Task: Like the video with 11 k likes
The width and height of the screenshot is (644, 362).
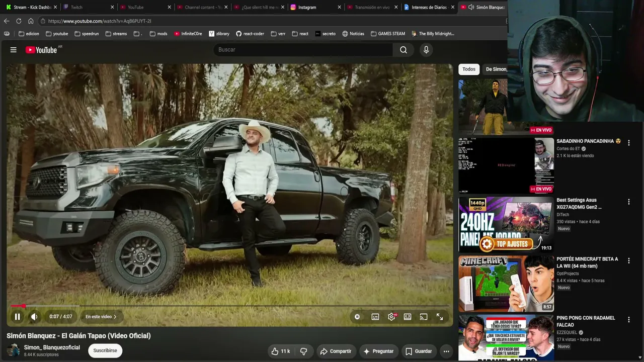Action: (280, 351)
